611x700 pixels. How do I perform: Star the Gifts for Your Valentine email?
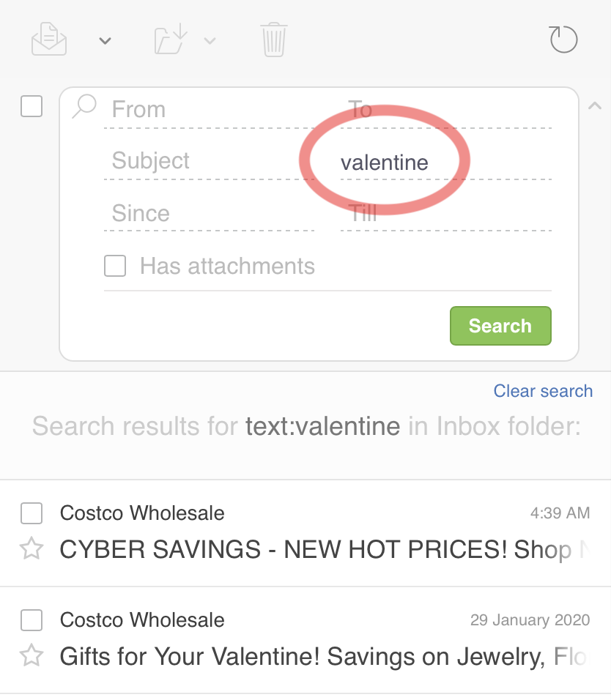[32, 656]
